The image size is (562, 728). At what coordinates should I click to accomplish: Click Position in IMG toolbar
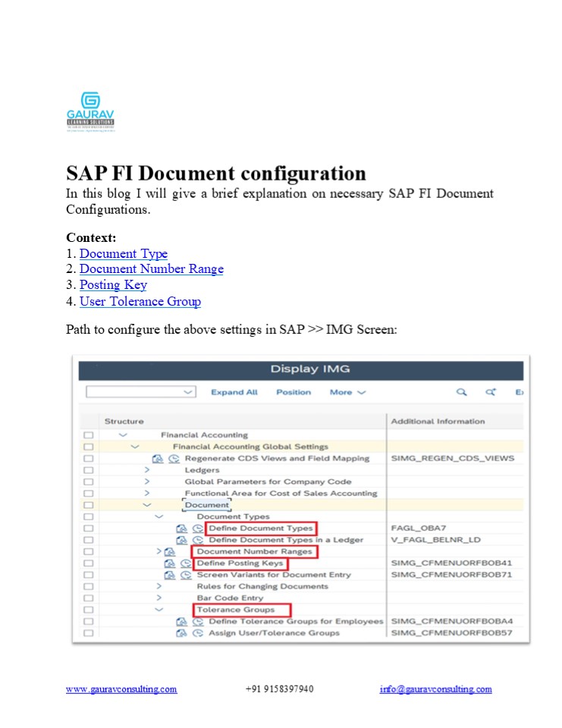point(294,392)
